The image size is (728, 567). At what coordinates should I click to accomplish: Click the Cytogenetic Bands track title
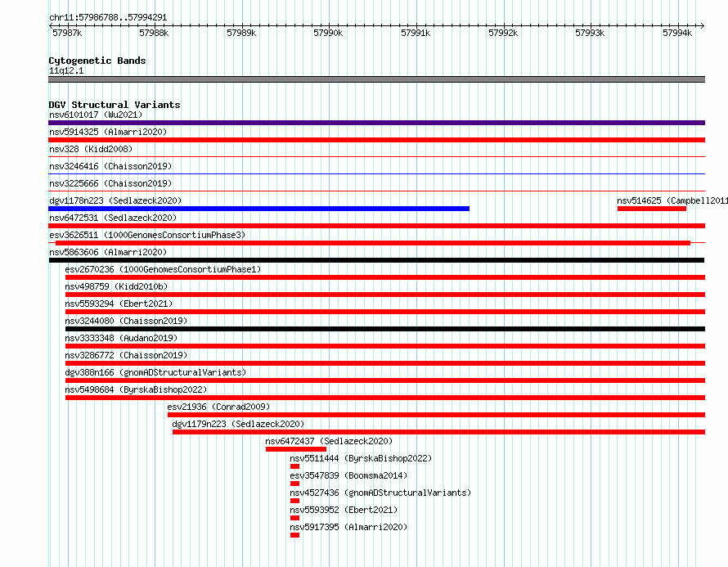coord(97,61)
